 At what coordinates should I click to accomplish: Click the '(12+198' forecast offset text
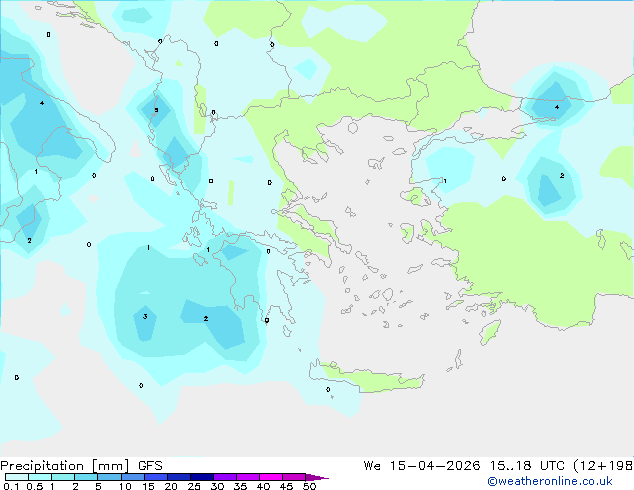[603, 466]
